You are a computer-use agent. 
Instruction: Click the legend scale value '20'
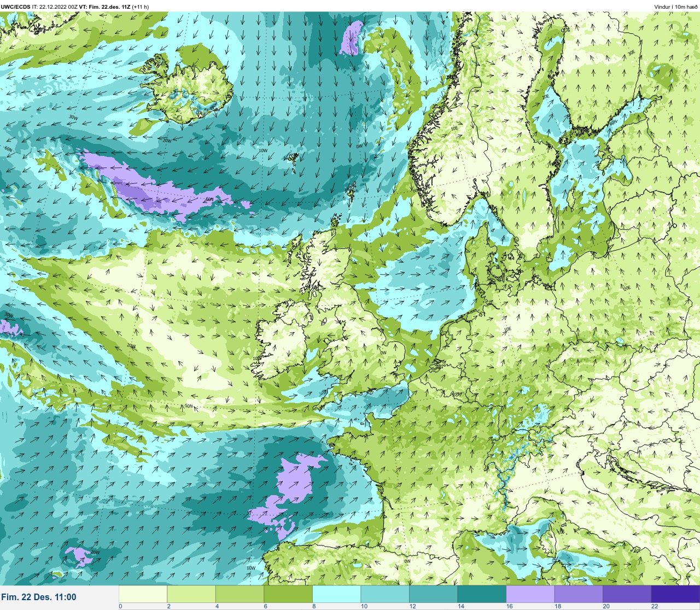pos(606,606)
